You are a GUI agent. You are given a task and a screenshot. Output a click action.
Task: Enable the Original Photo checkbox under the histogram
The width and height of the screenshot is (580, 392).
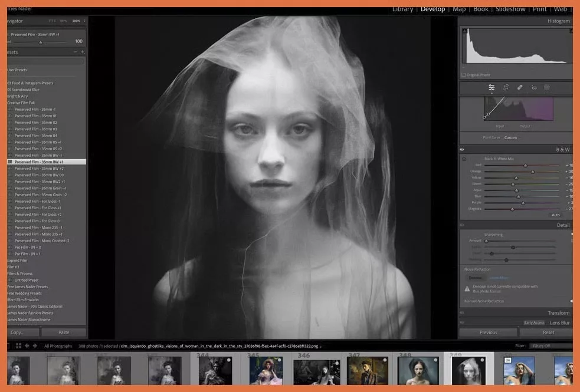pos(463,75)
